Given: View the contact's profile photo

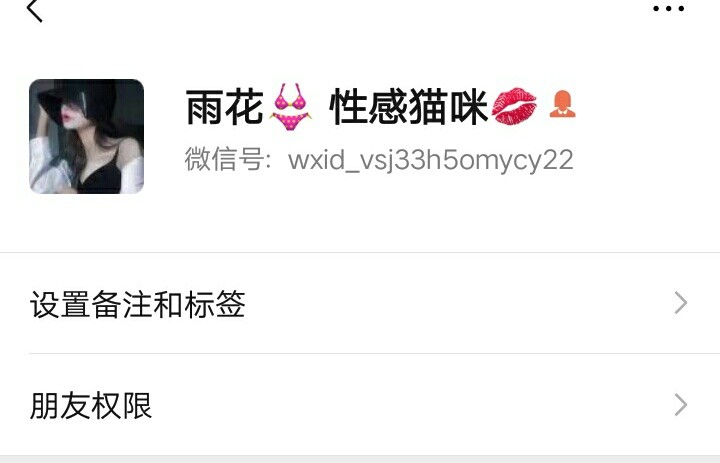Looking at the screenshot, I should coord(86,136).
